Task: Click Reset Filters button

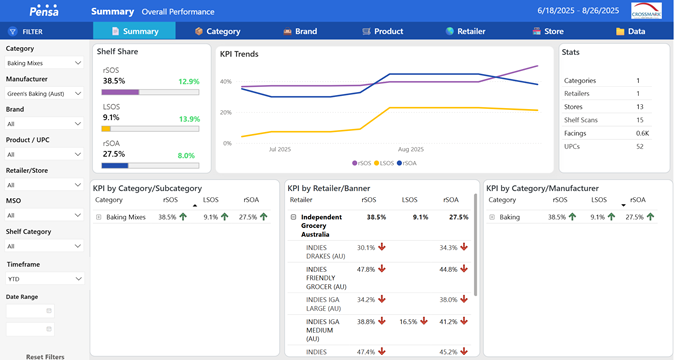Action: click(45, 357)
